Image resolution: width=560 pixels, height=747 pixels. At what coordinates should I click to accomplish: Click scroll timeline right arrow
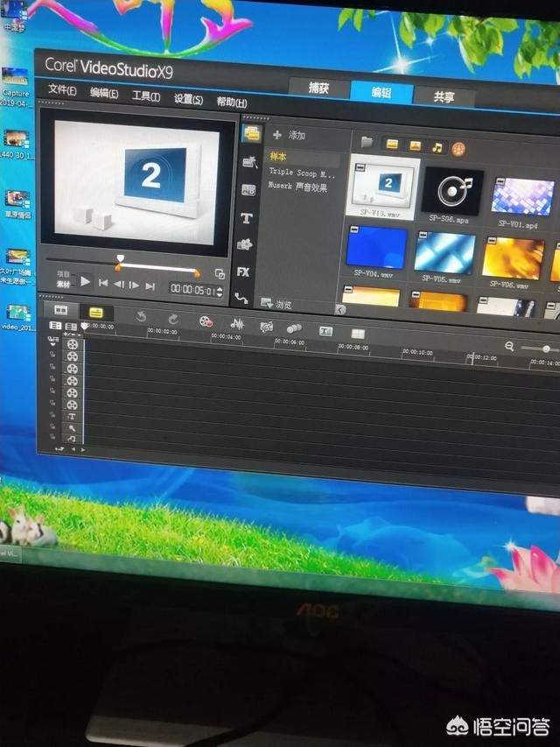pyautogui.click(x=83, y=450)
